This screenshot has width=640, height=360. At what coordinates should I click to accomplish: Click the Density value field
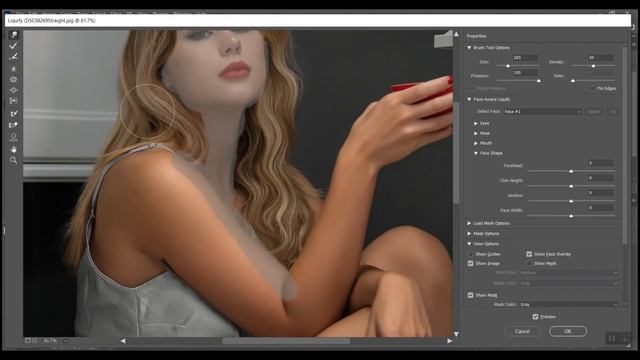point(600,58)
